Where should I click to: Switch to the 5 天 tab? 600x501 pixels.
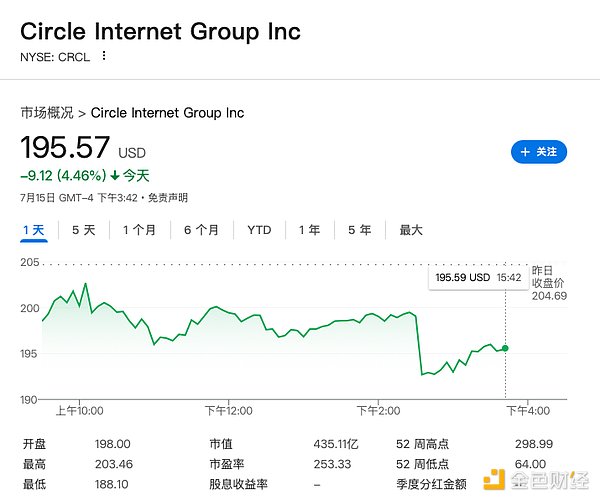tap(84, 230)
